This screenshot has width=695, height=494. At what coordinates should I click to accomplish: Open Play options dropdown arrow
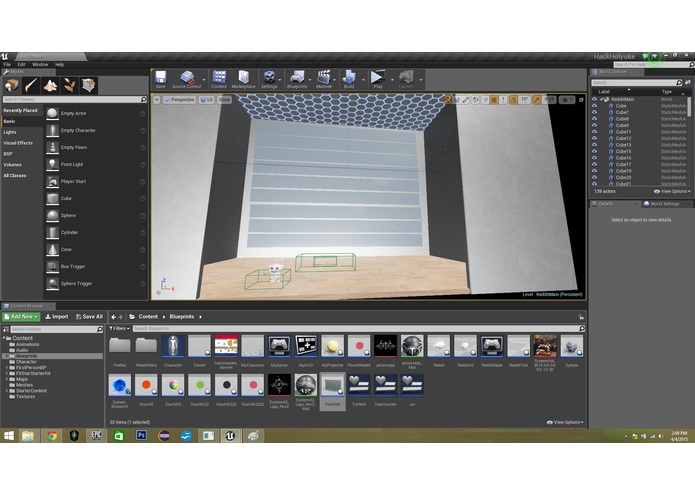(x=392, y=80)
